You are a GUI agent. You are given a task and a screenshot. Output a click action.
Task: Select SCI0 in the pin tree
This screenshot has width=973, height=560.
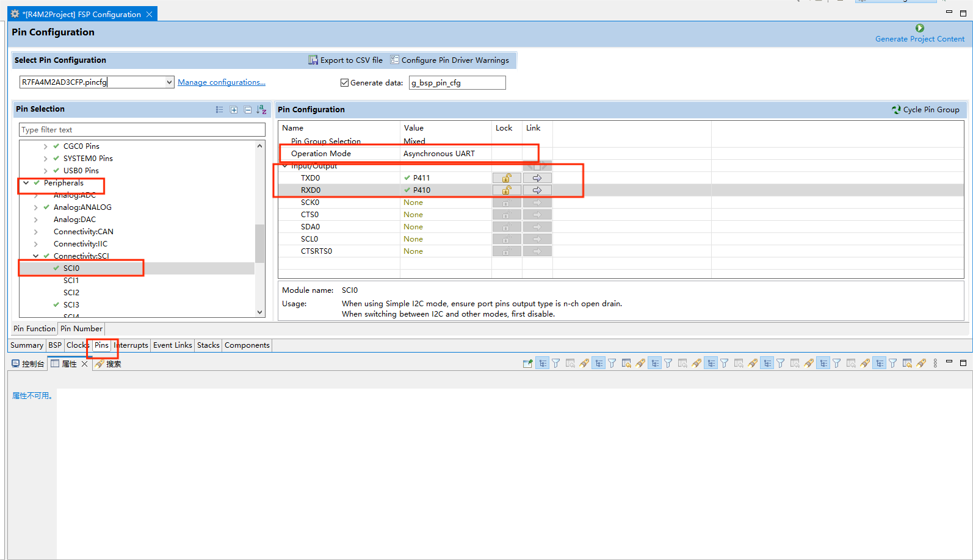tap(71, 268)
